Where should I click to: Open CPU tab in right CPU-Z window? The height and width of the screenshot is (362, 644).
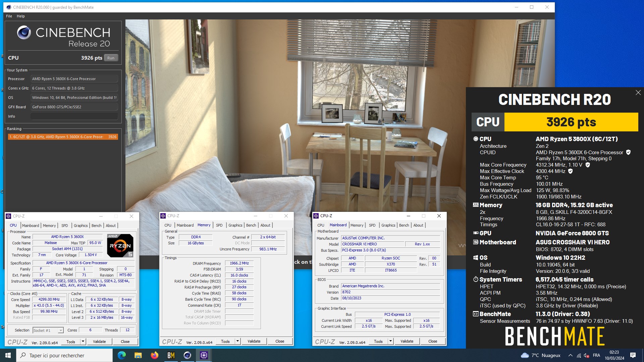click(321, 225)
